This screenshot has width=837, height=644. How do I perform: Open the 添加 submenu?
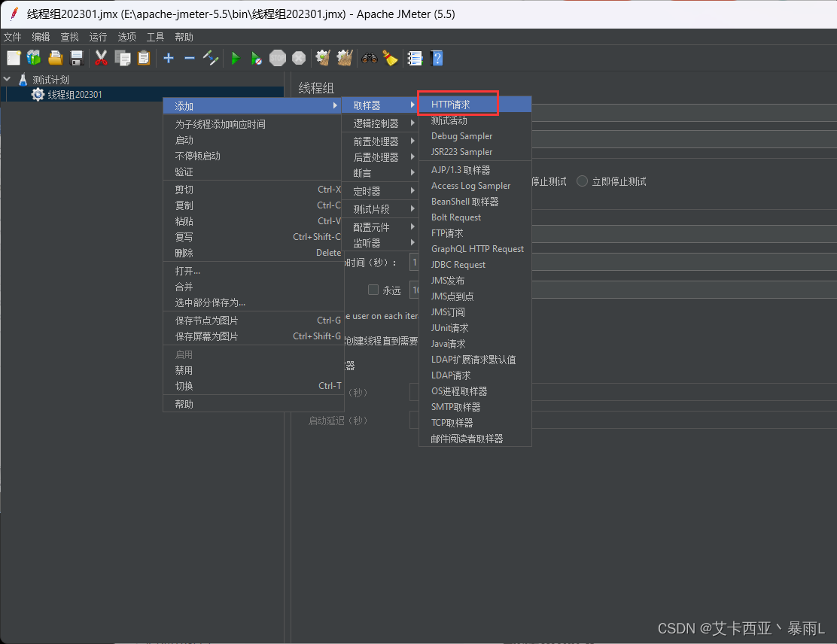[x=252, y=105]
